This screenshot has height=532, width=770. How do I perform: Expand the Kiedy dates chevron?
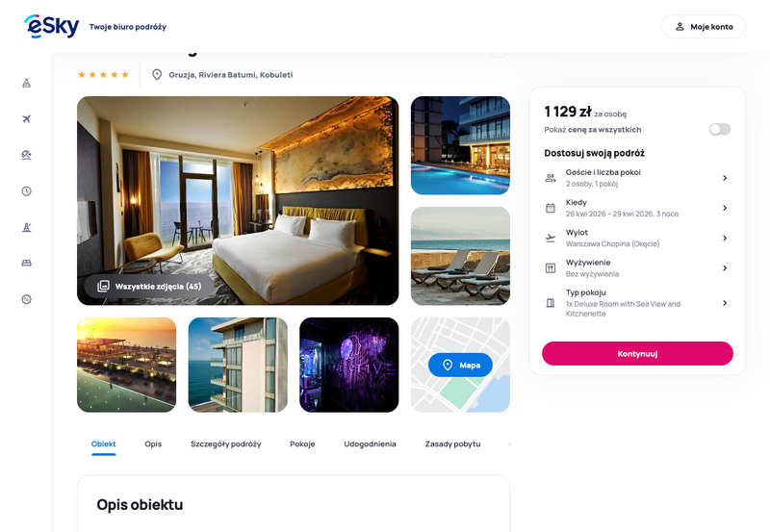tap(725, 208)
